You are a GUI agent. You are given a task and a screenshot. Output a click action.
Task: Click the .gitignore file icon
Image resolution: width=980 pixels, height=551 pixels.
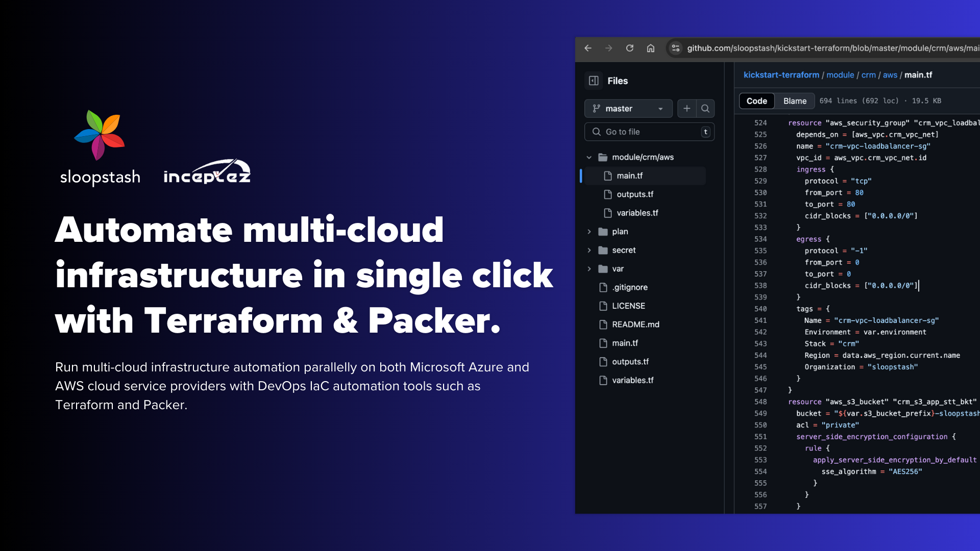tap(603, 287)
